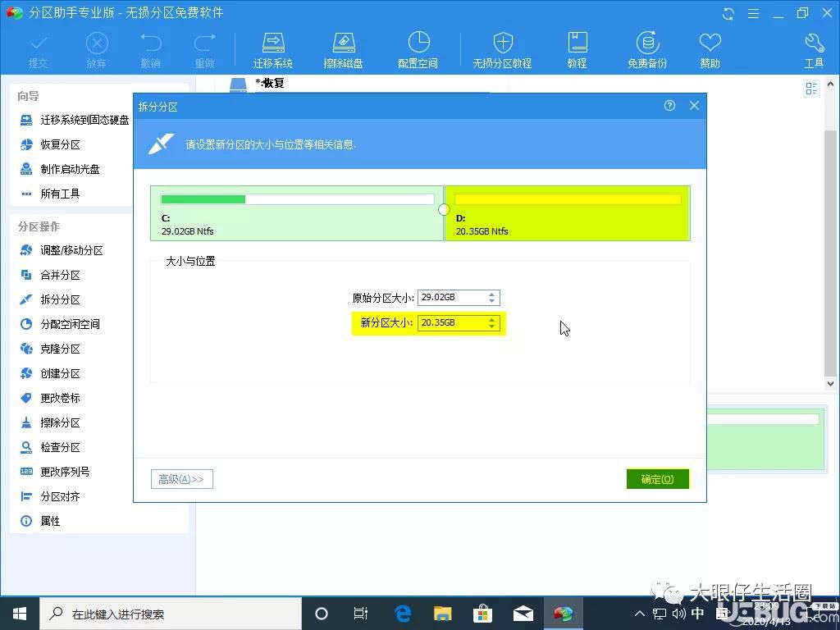This screenshot has height=630, width=840.
Task: Click the 分区助手 taskbar icon
Action: point(563,614)
